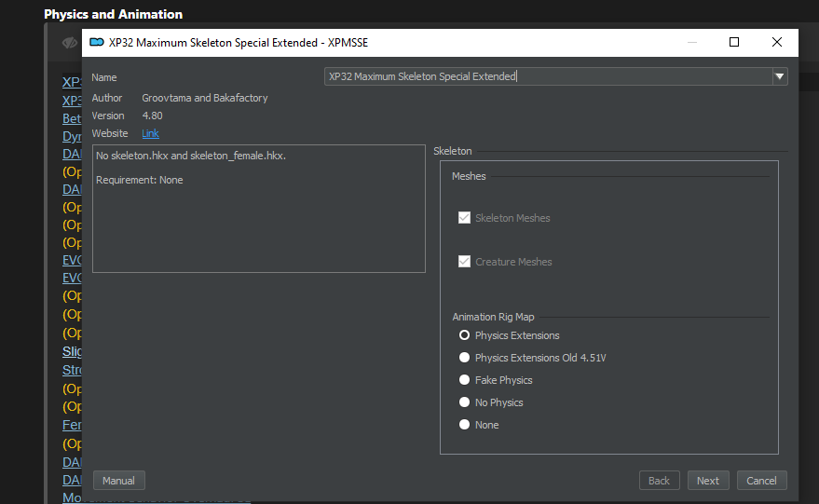Open the Name combo box dropdown arrow
Image resolution: width=819 pixels, height=504 pixels.
point(779,76)
